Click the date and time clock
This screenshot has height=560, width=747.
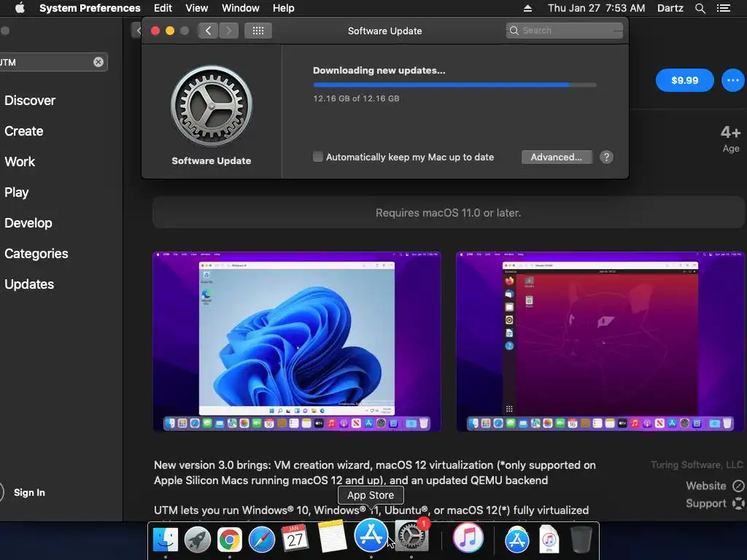597,8
